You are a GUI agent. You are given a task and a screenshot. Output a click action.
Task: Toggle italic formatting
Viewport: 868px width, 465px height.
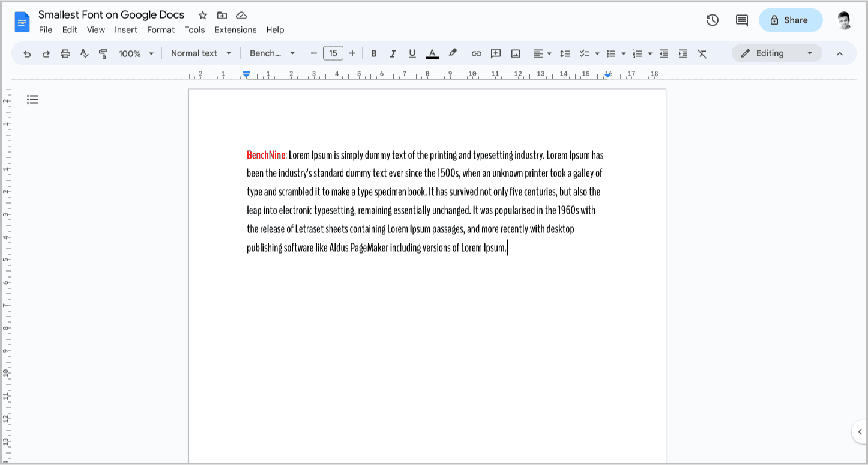click(x=393, y=53)
